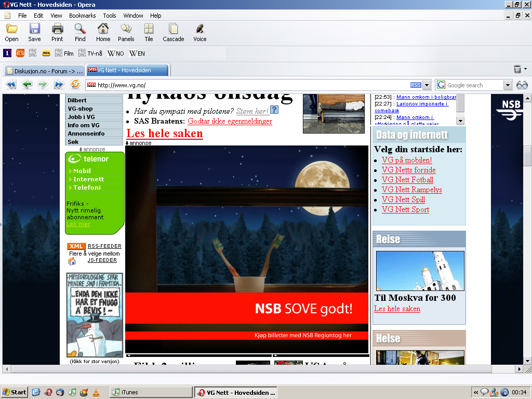Click the Print toolbar icon
This screenshot has width=532, height=399.
(57, 33)
